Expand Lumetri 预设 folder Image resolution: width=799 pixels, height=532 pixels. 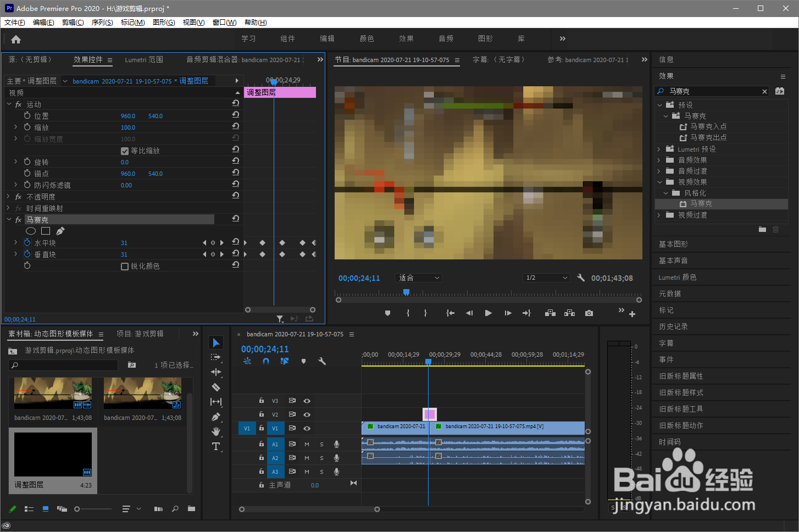[659, 149]
